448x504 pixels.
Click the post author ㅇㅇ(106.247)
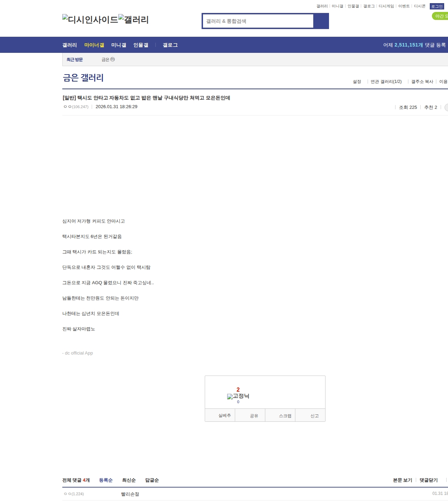coord(76,107)
